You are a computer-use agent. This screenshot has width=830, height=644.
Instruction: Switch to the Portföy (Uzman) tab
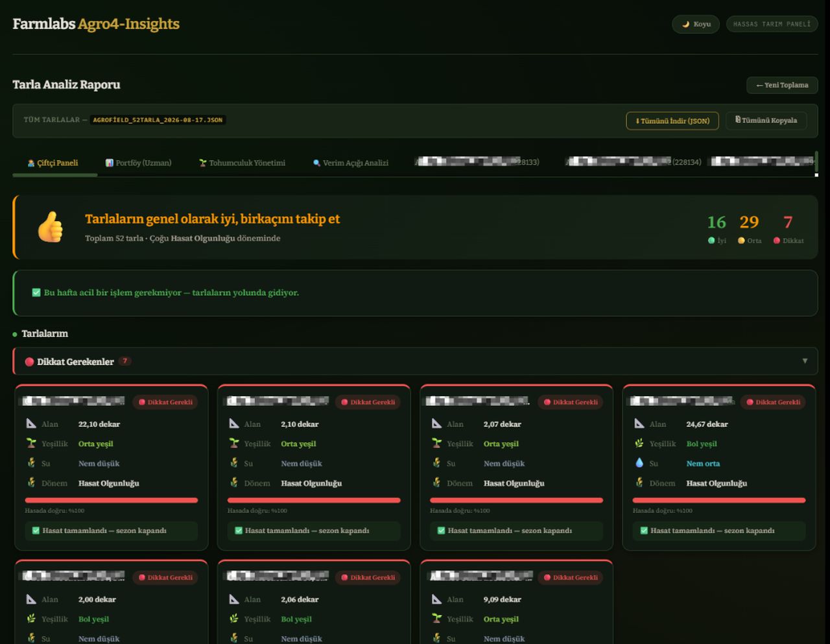point(138,163)
